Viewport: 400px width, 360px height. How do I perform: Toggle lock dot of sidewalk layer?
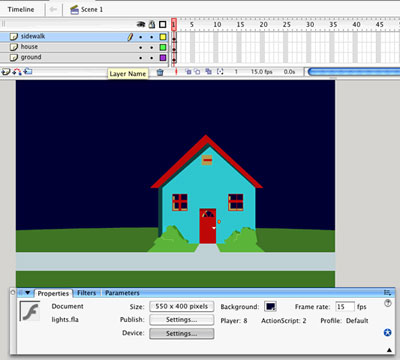152,37
